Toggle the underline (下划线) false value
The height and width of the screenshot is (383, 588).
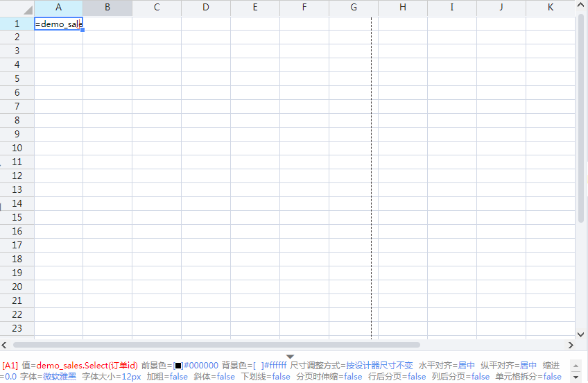pyautogui.click(x=281, y=377)
